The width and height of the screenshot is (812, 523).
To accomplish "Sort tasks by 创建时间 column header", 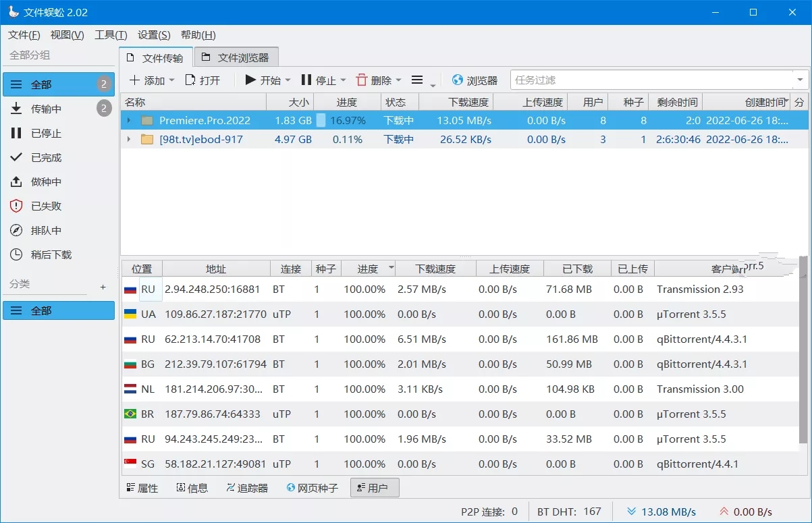I will coord(746,102).
